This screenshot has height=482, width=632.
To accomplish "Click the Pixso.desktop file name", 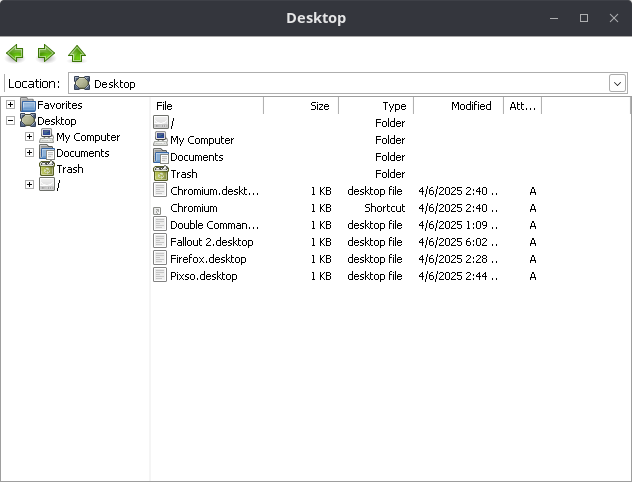I will click(x=204, y=276).
